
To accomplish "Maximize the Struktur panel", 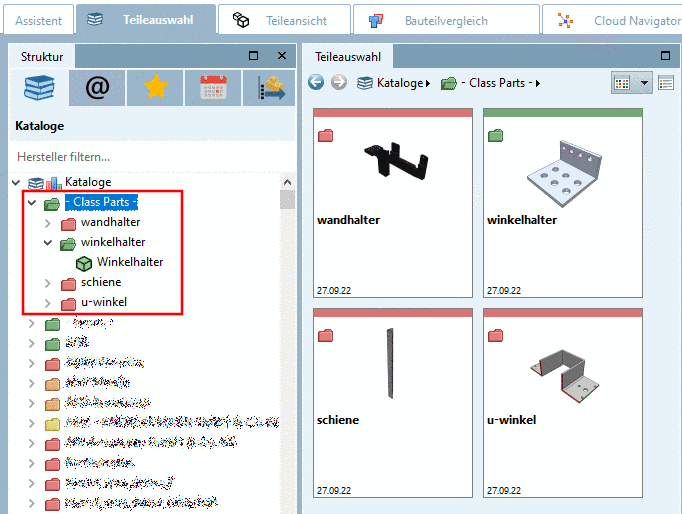I will (254, 56).
